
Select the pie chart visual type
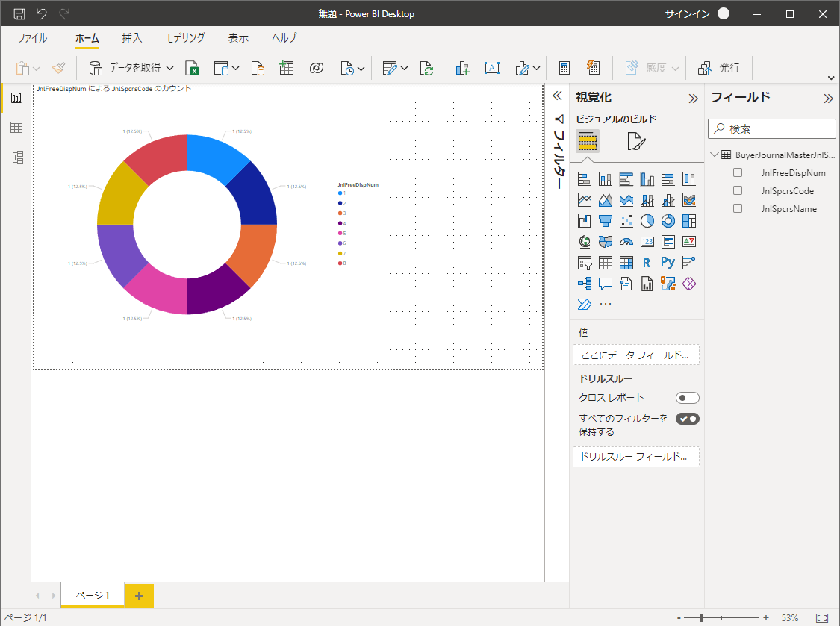(x=647, y=221)
